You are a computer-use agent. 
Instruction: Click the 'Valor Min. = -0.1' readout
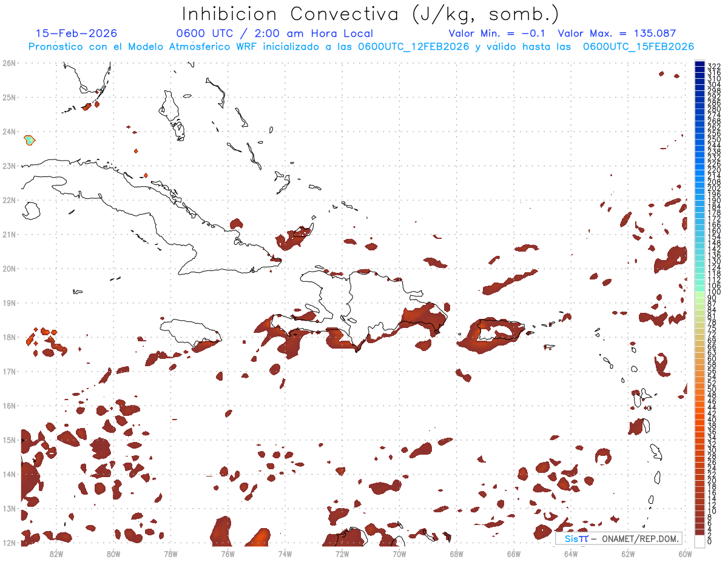(497, 33)
